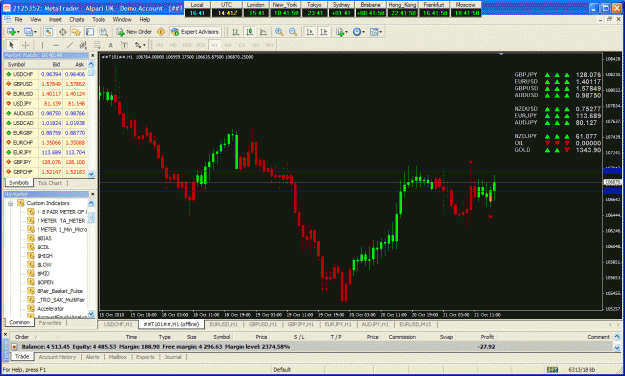Switch to the Favorites navigator tab

point(50,323)
